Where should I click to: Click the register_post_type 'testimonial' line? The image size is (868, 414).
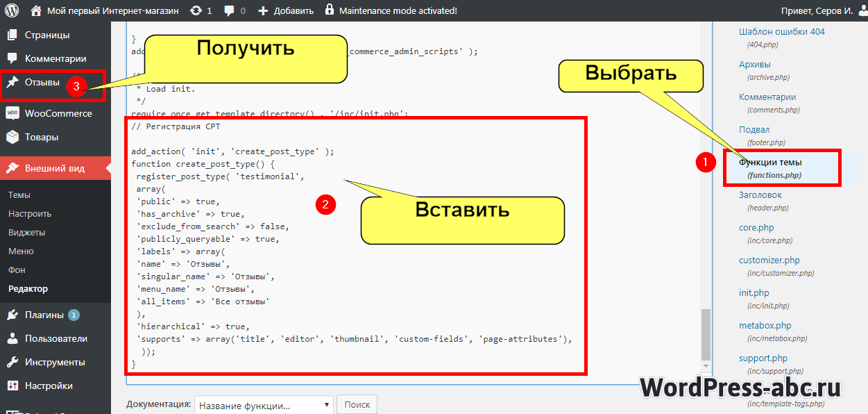[221, 176]
